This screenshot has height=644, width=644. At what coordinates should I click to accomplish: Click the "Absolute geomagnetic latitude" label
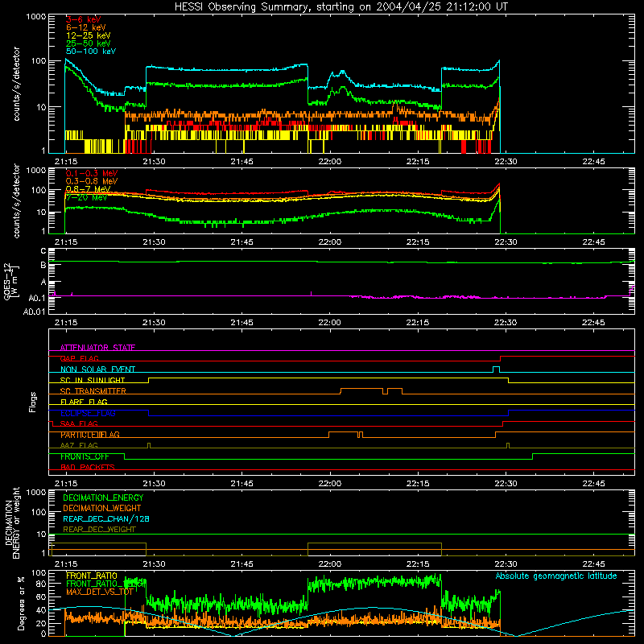click(x=556, y=576)
